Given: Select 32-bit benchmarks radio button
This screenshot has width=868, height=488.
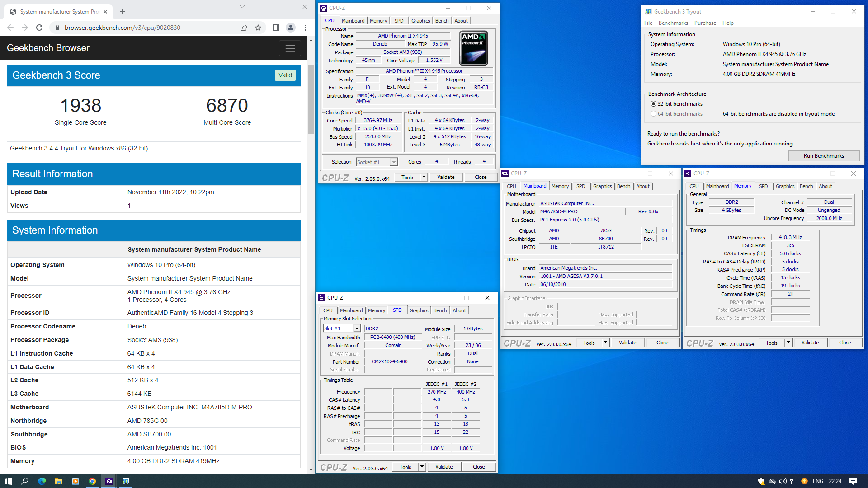Looking at the screenshot, I should click(x=653, y=104).
